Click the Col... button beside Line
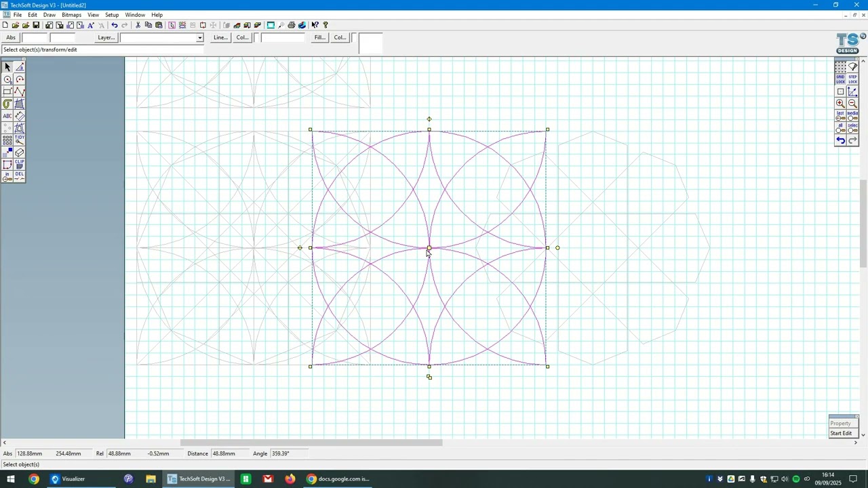This screenshot has width=868, height=488. click(x=242, y=37)
